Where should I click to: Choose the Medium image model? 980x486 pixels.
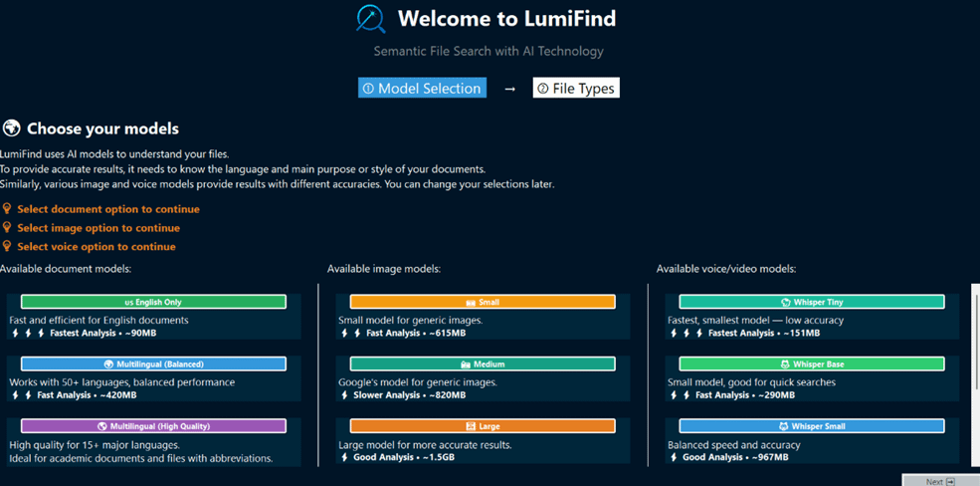point(483,364)
